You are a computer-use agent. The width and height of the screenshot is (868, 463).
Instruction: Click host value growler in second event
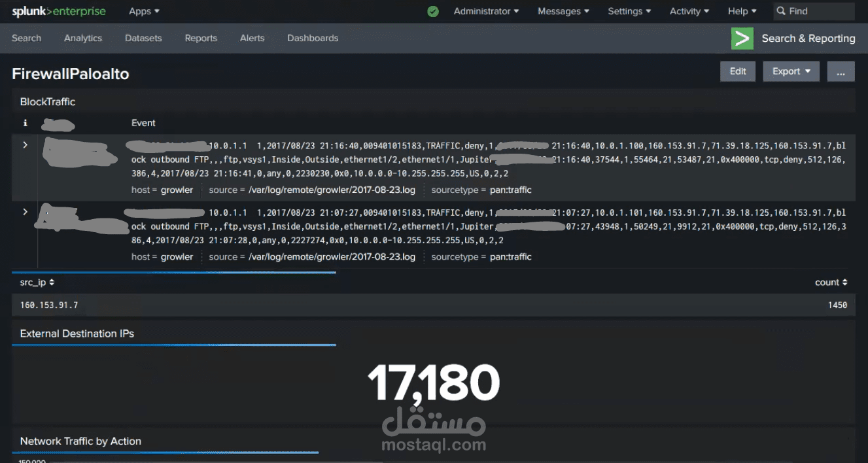click(177, 256)
